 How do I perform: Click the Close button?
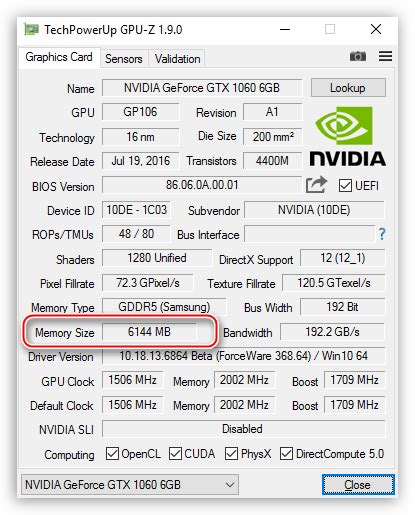(x=358, y=484)
